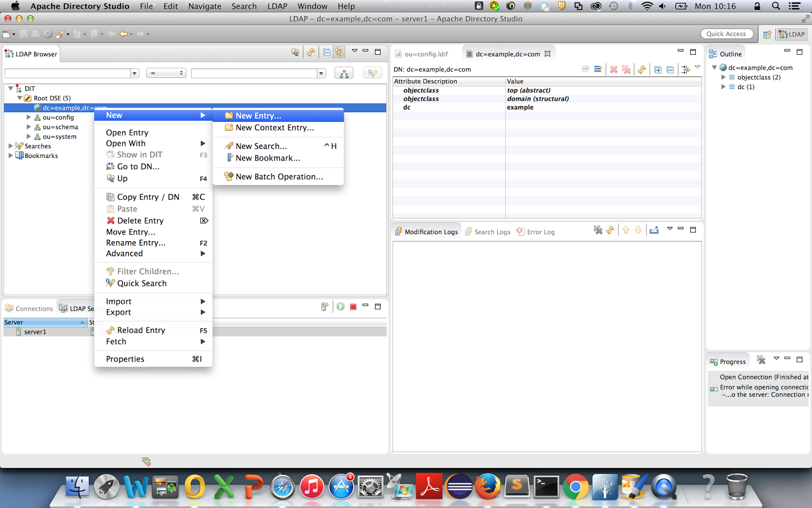Refresh the LDAP Browser tree
The width and height of the screenshot is (812, 508).
click(x=311, y=52)
